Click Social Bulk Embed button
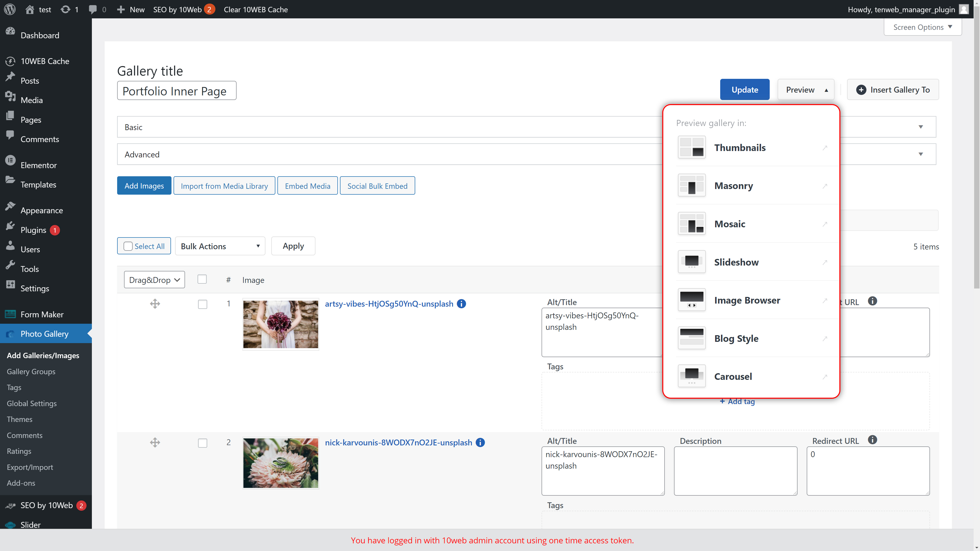Image resolution: width=980 pixels, height=551 pixels. [x=377, y=185]
